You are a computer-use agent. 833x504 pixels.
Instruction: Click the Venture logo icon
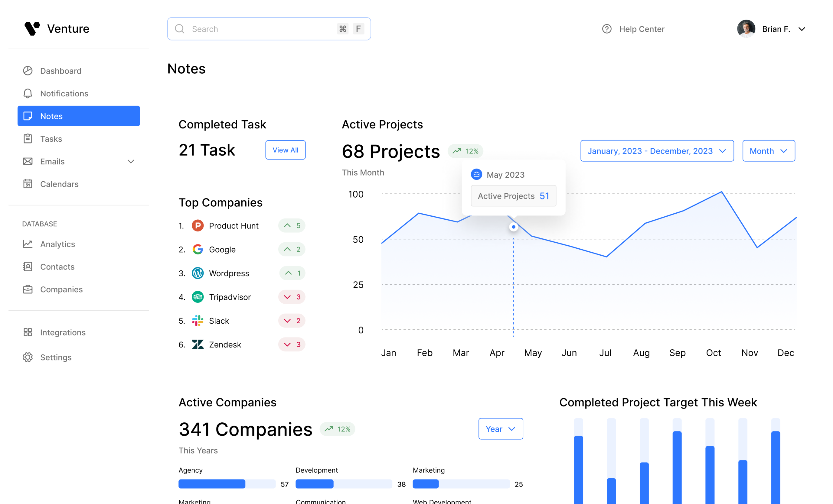click(x=32, y=29)
